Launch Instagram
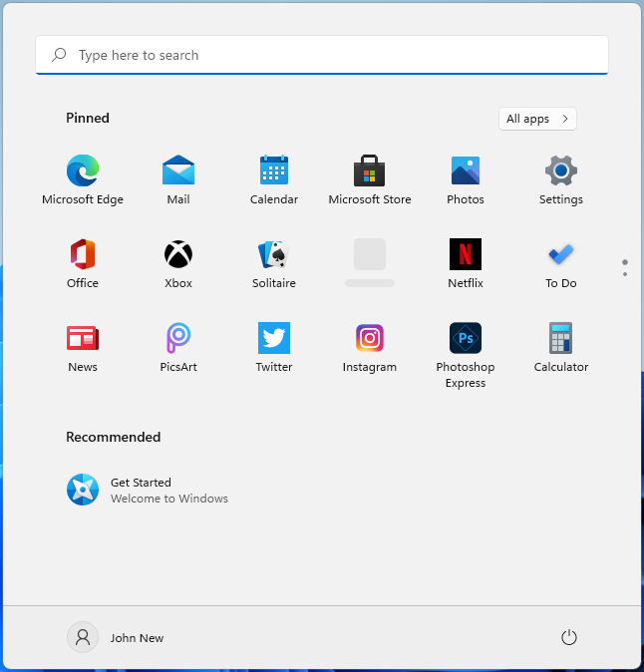This screenshot has height=672, width=644. 369,348
